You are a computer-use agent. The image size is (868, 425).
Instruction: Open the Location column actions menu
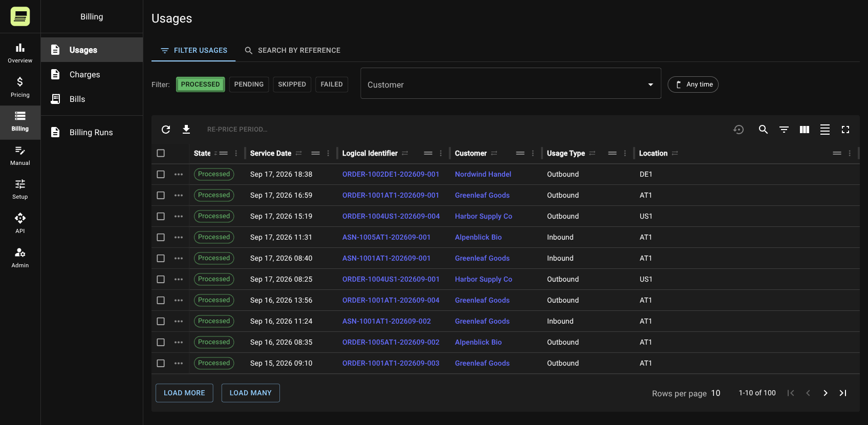(850, 153)
